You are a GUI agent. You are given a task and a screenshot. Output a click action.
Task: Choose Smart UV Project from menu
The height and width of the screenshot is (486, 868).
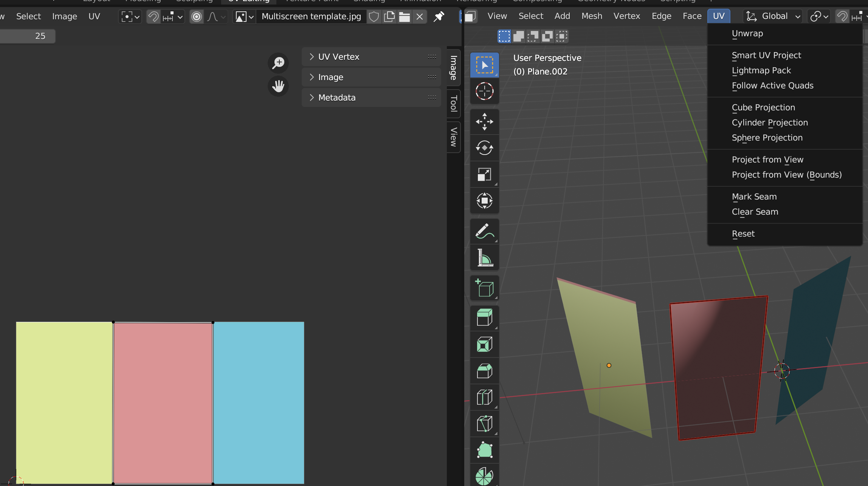766,55
